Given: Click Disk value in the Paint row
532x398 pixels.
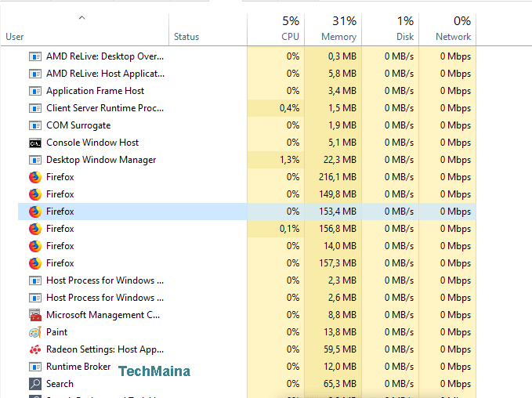Looking at the screenshot, I should [x=399, y=332].
